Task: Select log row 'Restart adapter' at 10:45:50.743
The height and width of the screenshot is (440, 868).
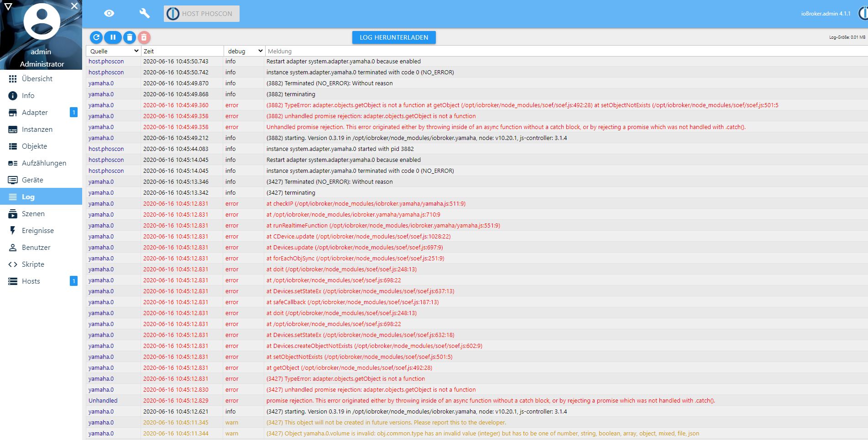Action: 477,61
